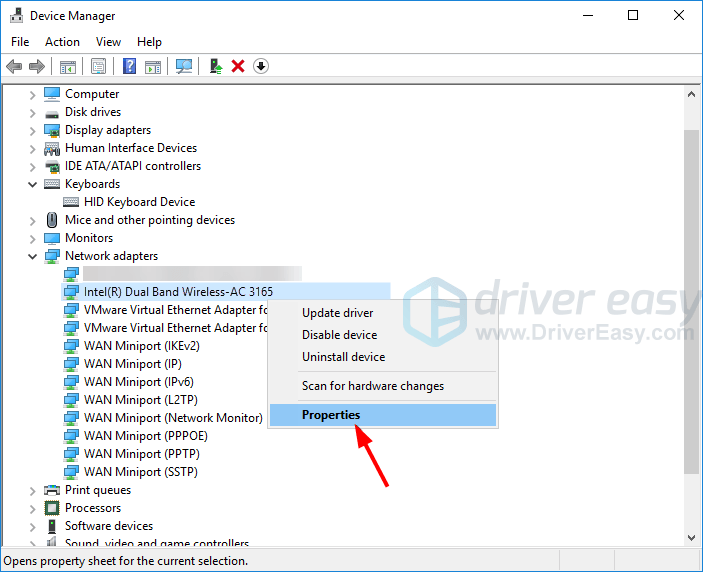
Task: Collapse the Keyboards node
Action: (32, 184)
